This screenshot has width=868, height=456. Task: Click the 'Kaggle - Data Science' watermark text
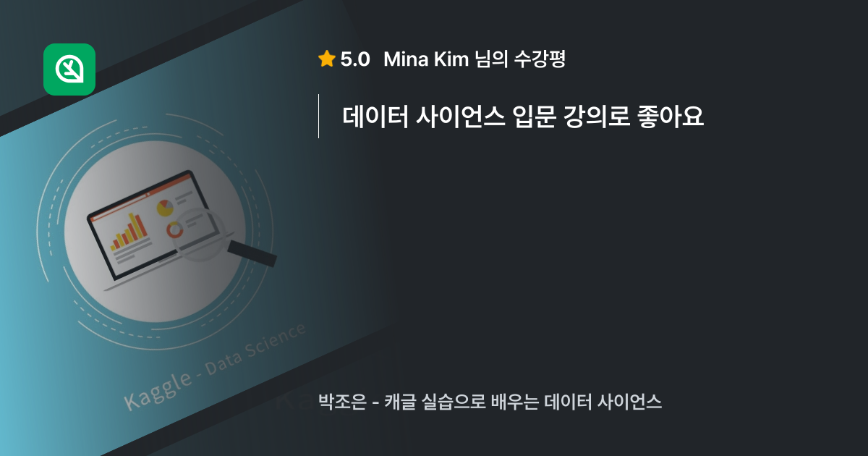click(215, 367)
